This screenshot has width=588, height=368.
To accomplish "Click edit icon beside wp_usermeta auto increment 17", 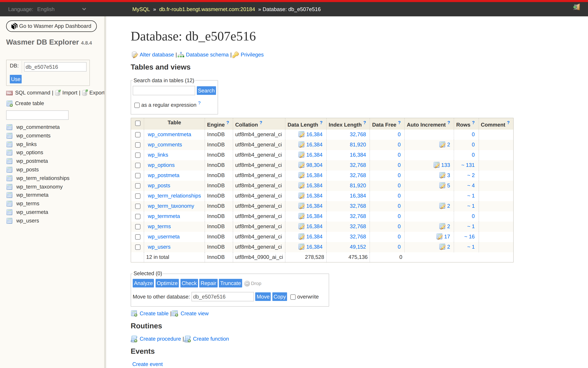I will (x=439, y=237).
